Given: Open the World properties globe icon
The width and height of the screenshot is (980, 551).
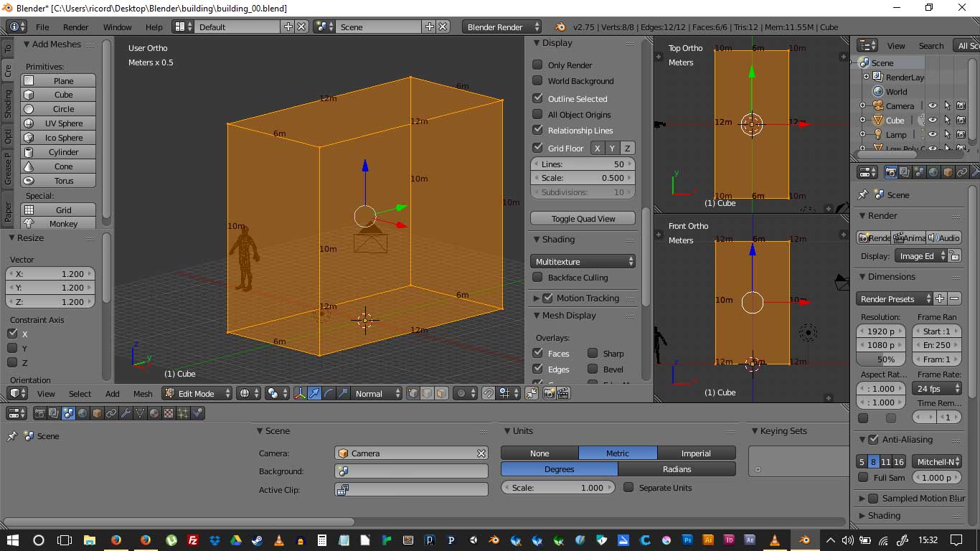Looking at the screenshot, I should tap(83, 413).
